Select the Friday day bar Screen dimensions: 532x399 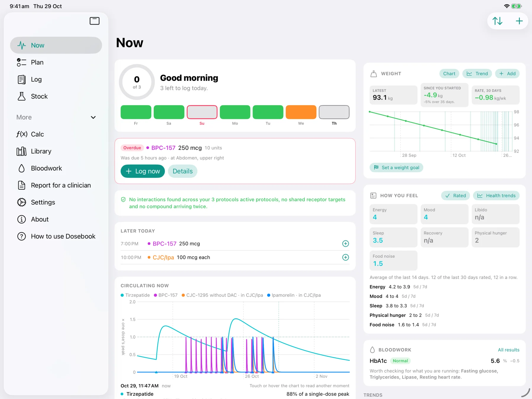point(136,112)
